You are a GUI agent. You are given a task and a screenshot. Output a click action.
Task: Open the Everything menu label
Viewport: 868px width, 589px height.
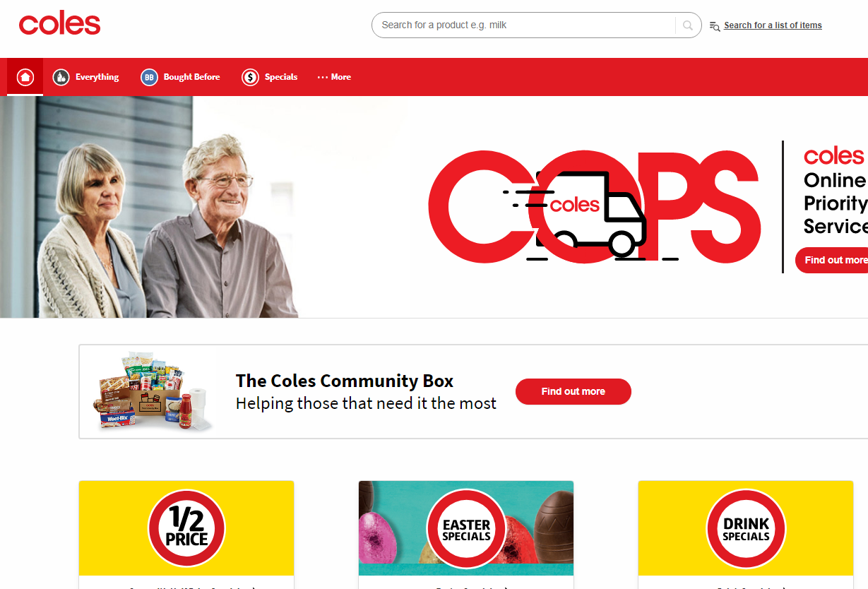tap(97, 77)
